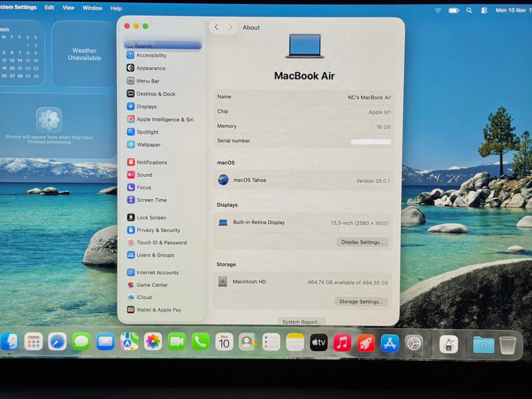The height and width of the screenshot is (399, 532).
Task: Open Control Center in menu bar
Action: click(484, 10)
